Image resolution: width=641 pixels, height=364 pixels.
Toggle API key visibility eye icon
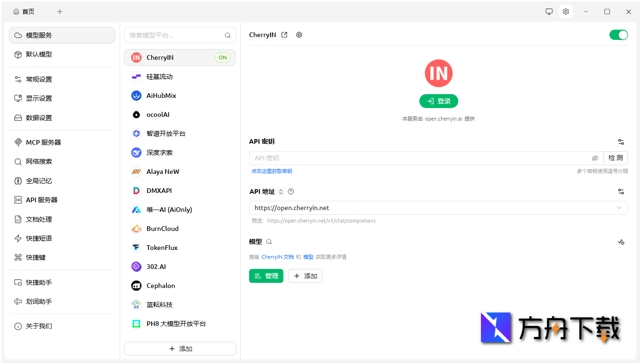point(595,158)
